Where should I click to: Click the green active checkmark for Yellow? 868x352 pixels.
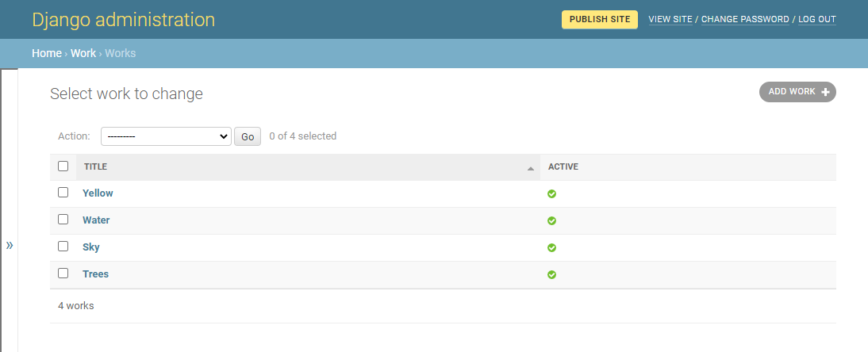point(551,193)
